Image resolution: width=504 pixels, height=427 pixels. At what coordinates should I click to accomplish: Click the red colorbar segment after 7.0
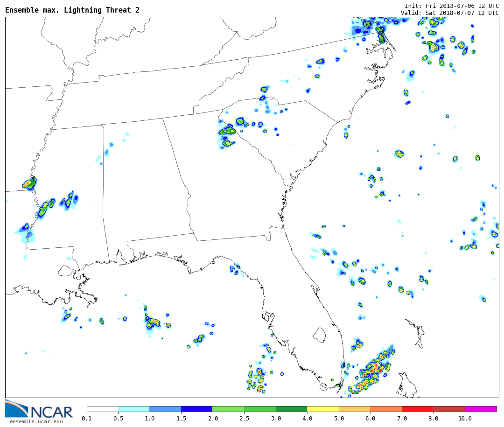418,409
